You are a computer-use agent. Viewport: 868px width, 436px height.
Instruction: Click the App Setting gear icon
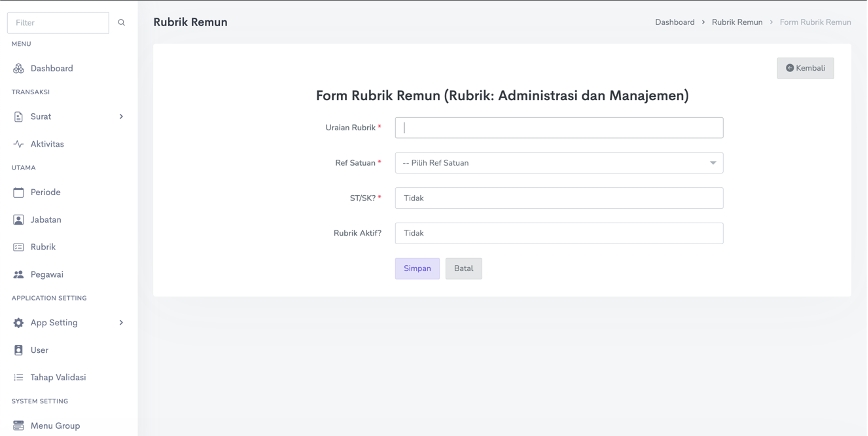coord(18,323)
